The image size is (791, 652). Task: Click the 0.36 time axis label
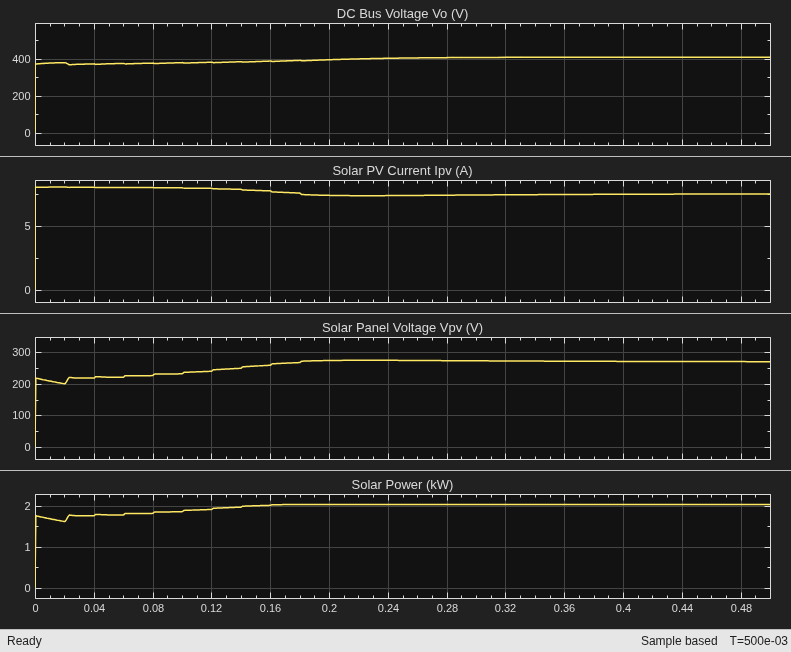[x=564, y=608]
